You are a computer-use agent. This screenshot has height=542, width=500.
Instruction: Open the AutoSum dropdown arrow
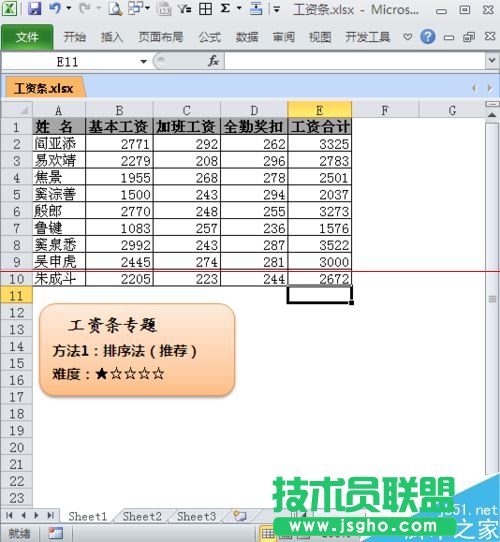click(x=239, y=8)
